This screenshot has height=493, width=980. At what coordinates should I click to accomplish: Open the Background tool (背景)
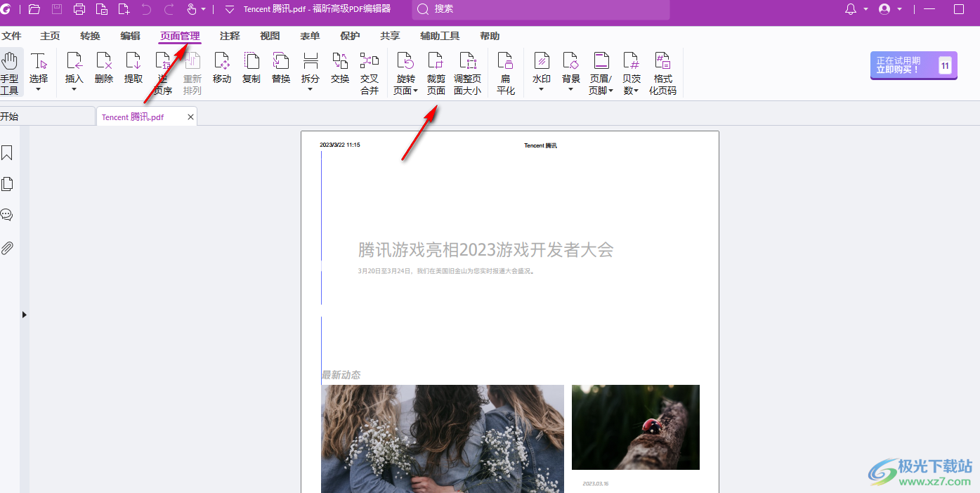[571, 72]
